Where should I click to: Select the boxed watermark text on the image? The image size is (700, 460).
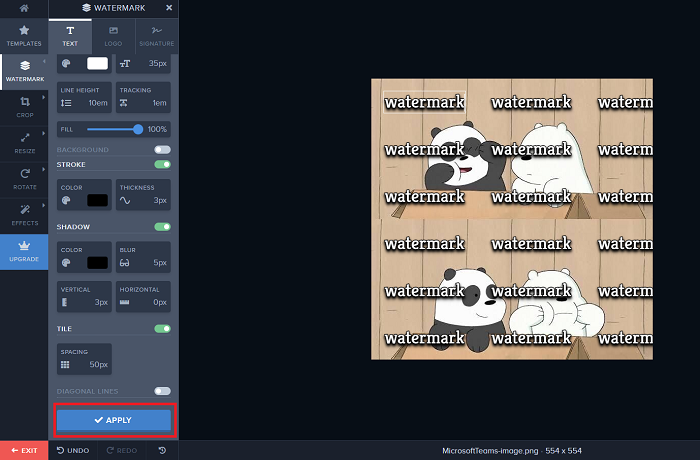pyautogui.click(x=425, y=102)
